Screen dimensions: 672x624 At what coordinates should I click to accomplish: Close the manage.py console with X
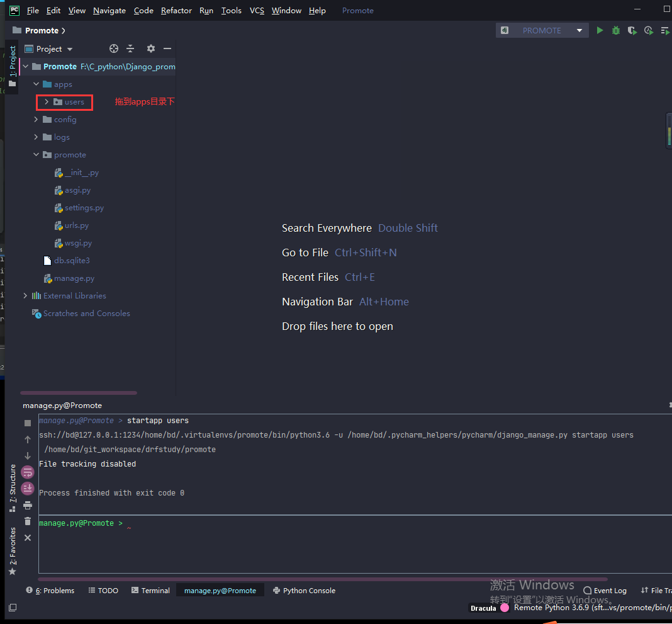click(28, 538)
